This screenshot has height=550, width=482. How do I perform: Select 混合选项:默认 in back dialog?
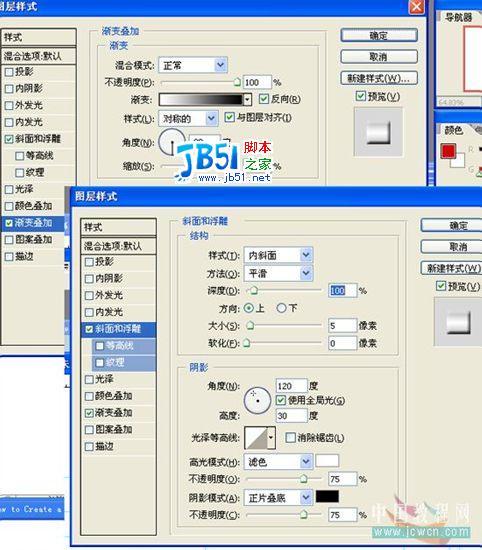39,56
